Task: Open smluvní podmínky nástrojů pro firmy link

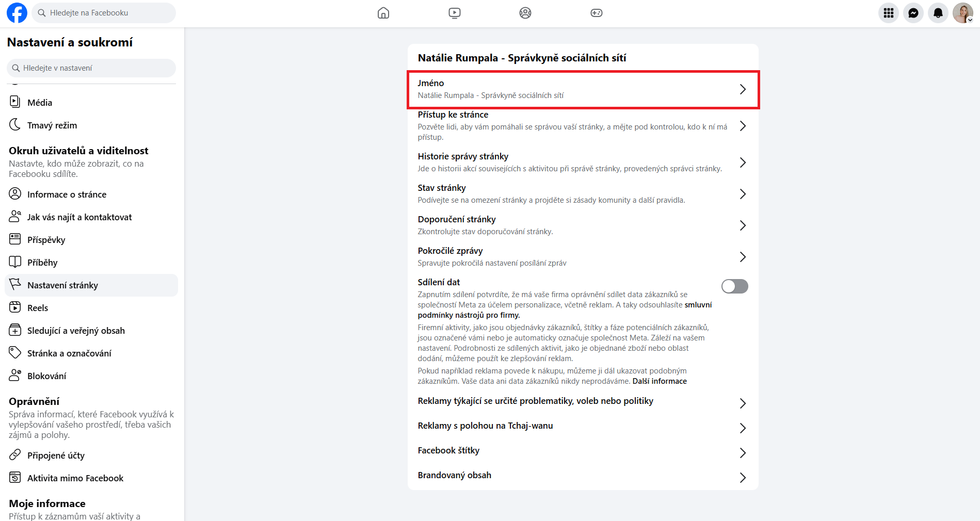Action: (x=565, y=310)
